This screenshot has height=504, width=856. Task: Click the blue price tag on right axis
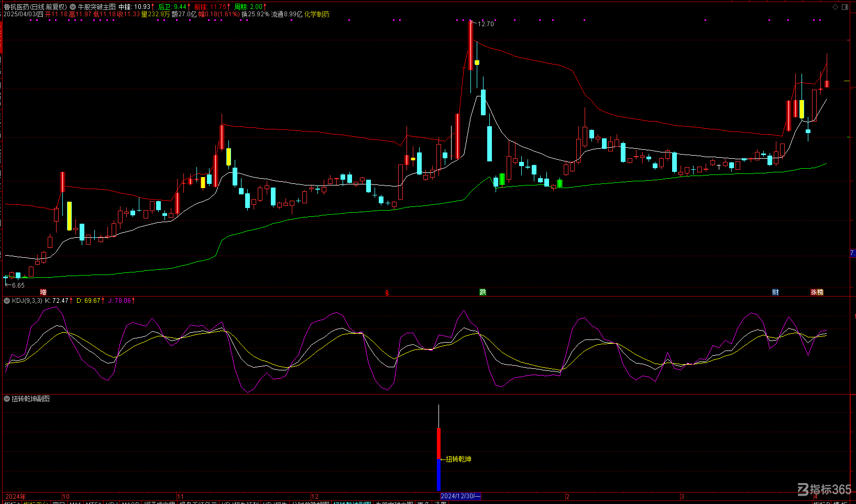point(853,254)
